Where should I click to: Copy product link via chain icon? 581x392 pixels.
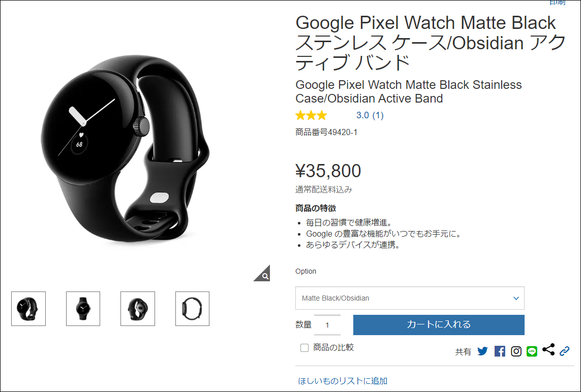point(564,351)
